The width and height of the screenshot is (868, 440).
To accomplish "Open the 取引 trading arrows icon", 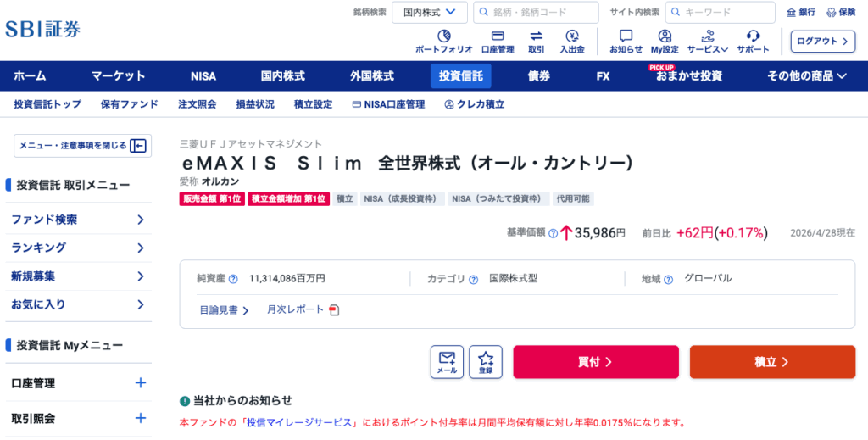I will [x=537, y=37].
